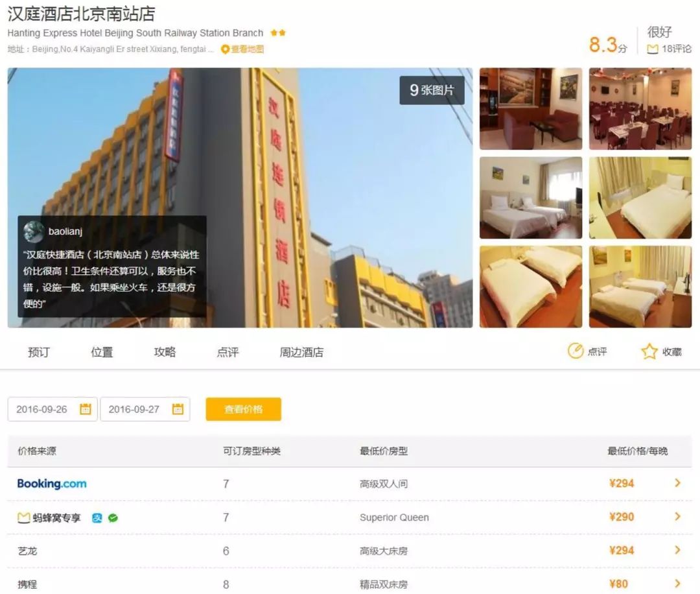Click the check-out date field 2016-09-27
This screenshot has width=700, height=594.
coord(145,409)
